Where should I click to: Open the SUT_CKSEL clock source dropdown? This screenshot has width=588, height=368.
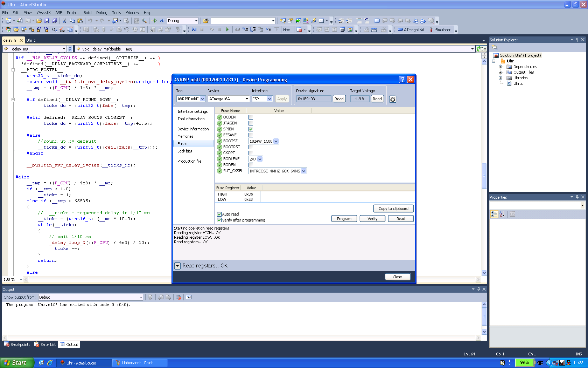point(304,171)
